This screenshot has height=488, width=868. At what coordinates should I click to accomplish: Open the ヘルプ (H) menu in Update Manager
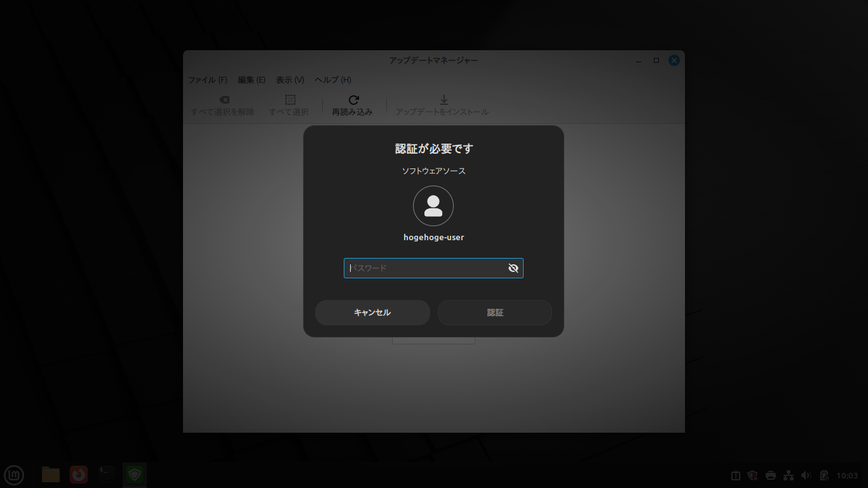(x=333, y=80)
